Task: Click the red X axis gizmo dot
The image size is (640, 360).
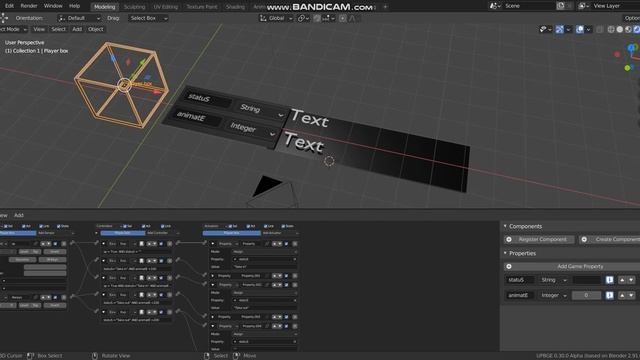Action: coord(617,54)
